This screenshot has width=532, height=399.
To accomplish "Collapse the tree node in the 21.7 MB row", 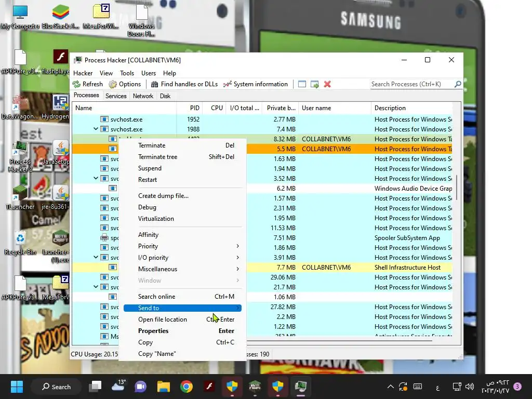I will [x=96, y=287].
